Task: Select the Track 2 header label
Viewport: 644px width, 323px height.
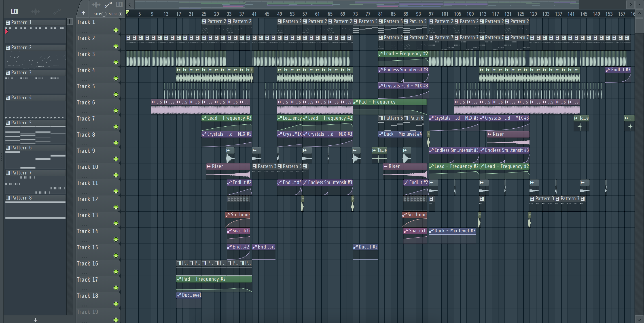Action: coord(86,38)
